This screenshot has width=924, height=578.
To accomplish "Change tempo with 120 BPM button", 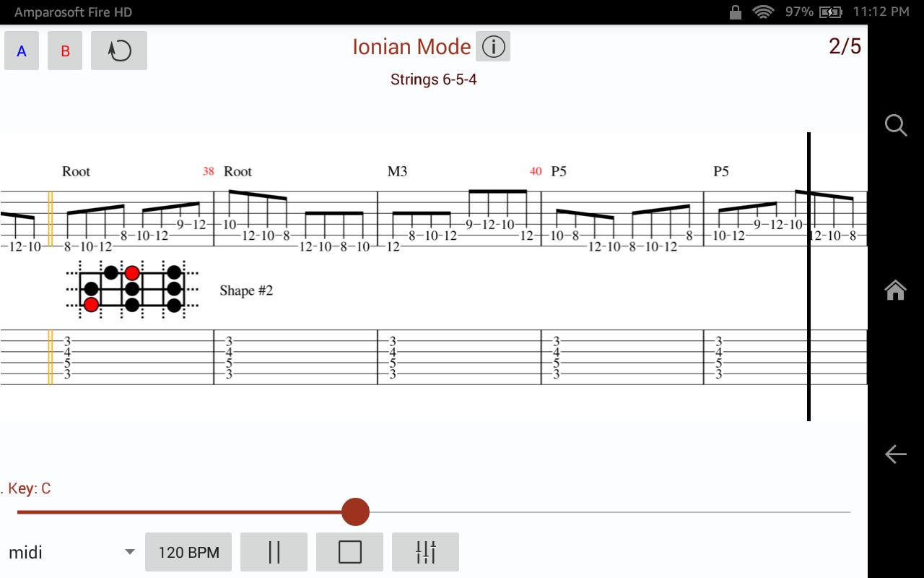I will pos(188,552).
